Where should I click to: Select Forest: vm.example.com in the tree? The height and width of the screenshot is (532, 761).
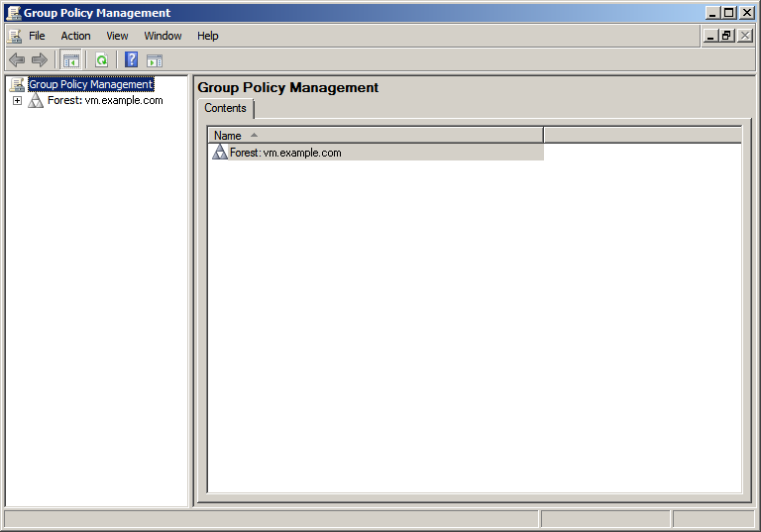coord(105,100)
